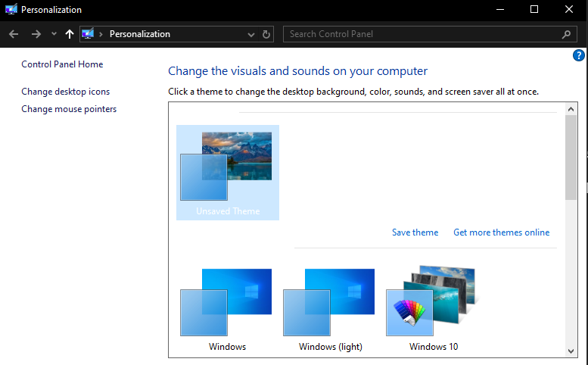This screenshot has height=365, width=588.
Task: Expand the address bar path chevron
Action: pyautogui.click(x=101, y=34)
